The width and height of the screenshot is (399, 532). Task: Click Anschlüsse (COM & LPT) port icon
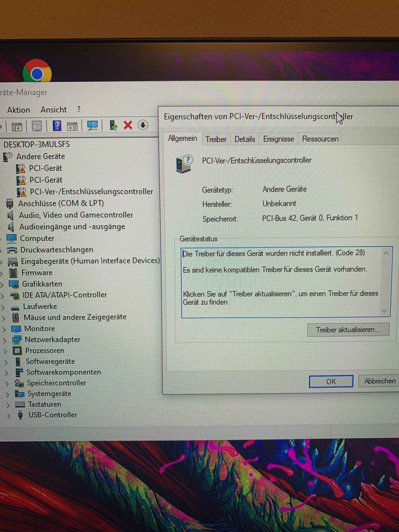(10, 204)
